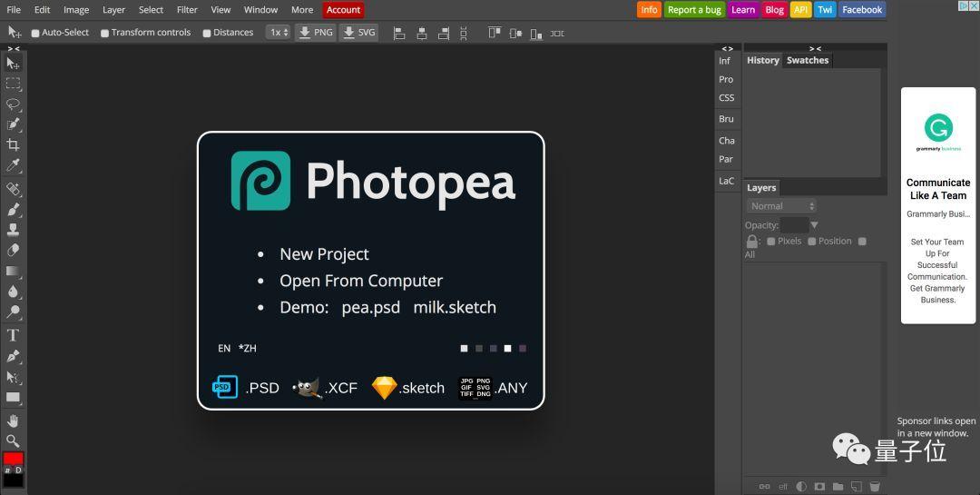Select the Gradient tool
This screenshot has width=980, height=495.
(13, 271)
